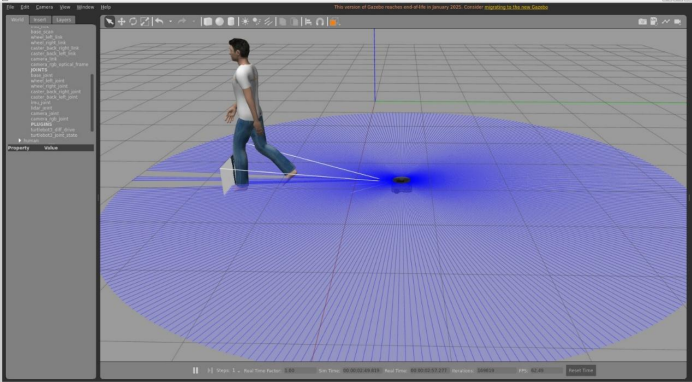Open the plot graph icon
This screenshot has height=382, width=692.
(x=666, y=22)
